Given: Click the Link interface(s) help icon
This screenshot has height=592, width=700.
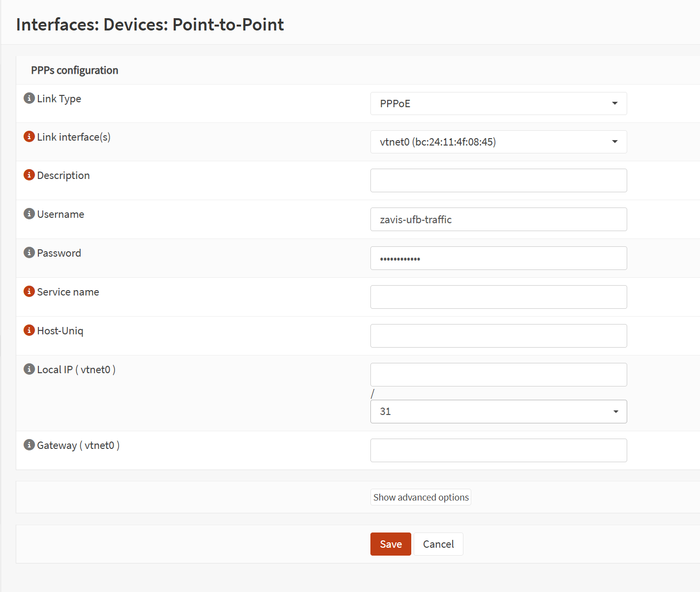Looking at the screenshot, I should [x=29, y=137].
